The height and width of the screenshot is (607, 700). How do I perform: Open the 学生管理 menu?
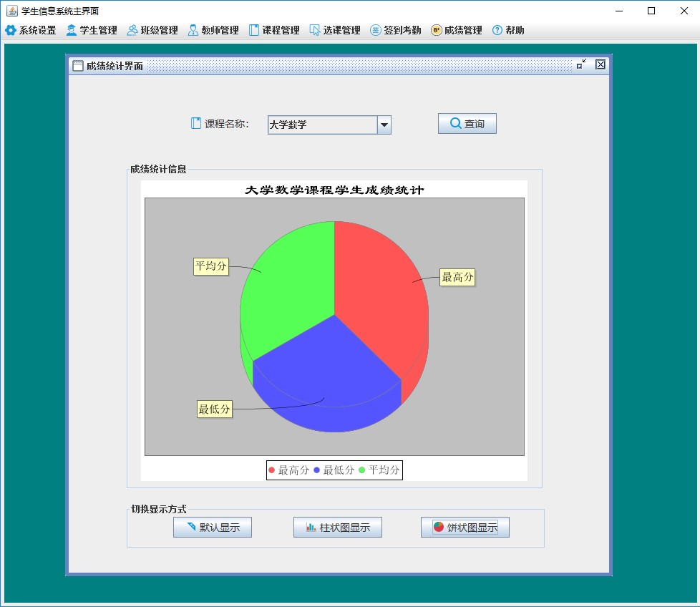[x=92, y=30]
